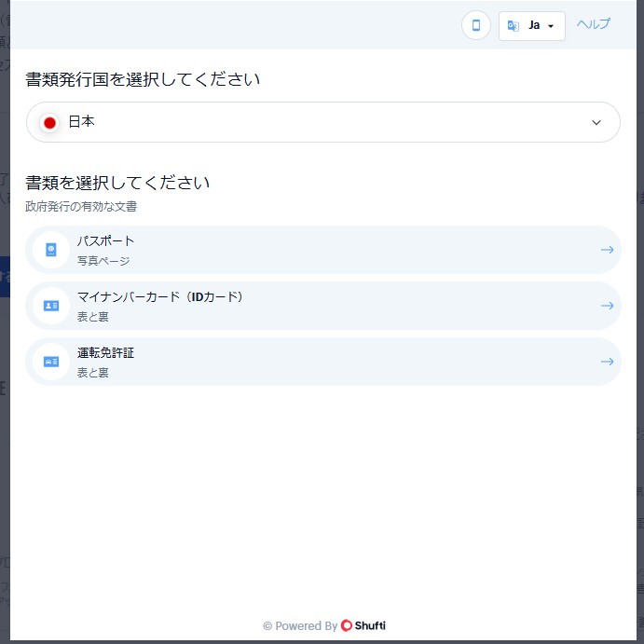Select the 運転免許証 document option

[322, 362]
